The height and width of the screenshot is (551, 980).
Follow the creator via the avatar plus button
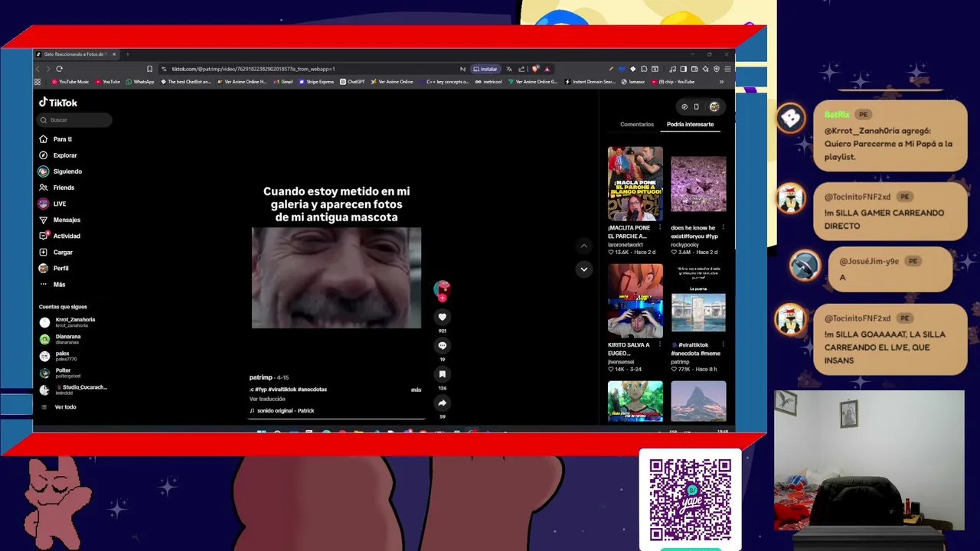tap(442, 298)
